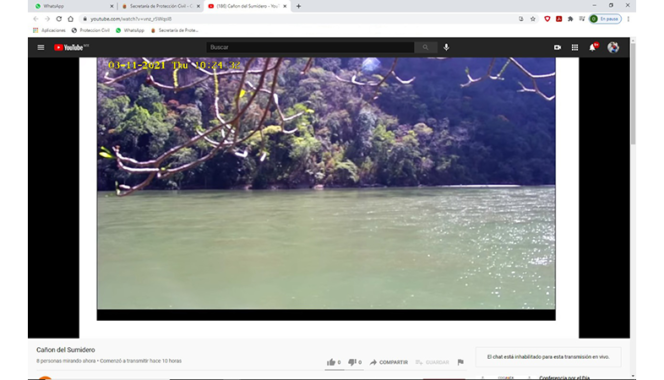Open notifications bell
The width and height of the screenshot is (664, 380).
tap(592, 47)
